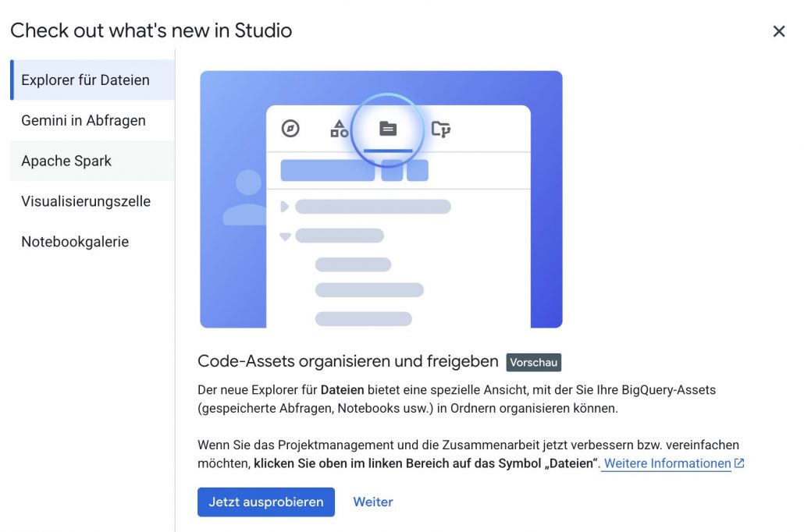The image size is (804, 532).
Task: Click the Vorschau badge
Action: (x=533, y=363)
